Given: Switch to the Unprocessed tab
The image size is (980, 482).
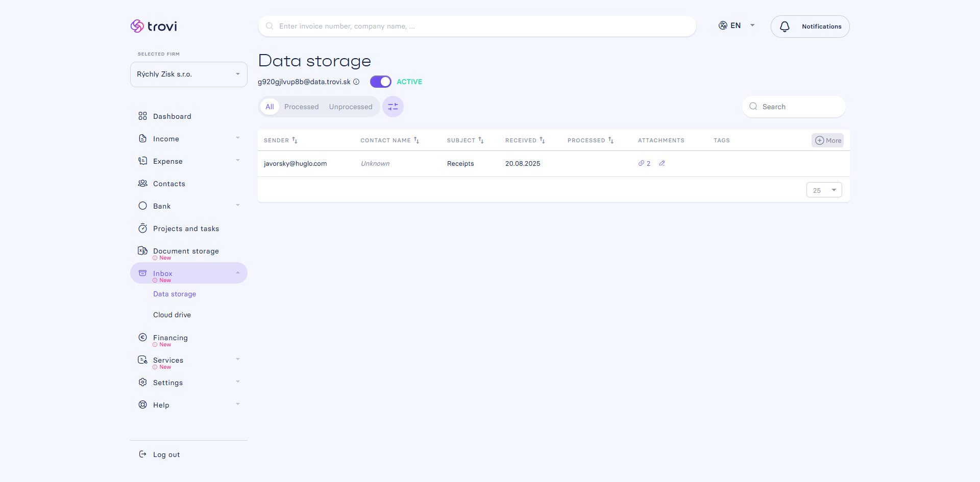Looking at the screenshot, I should coord(351,107).
